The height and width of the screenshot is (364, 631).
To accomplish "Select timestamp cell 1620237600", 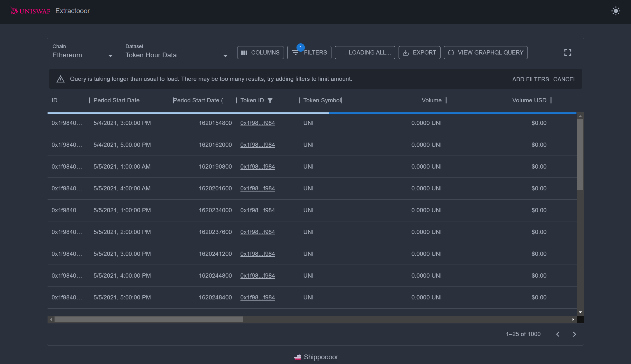I will [215, 232].
